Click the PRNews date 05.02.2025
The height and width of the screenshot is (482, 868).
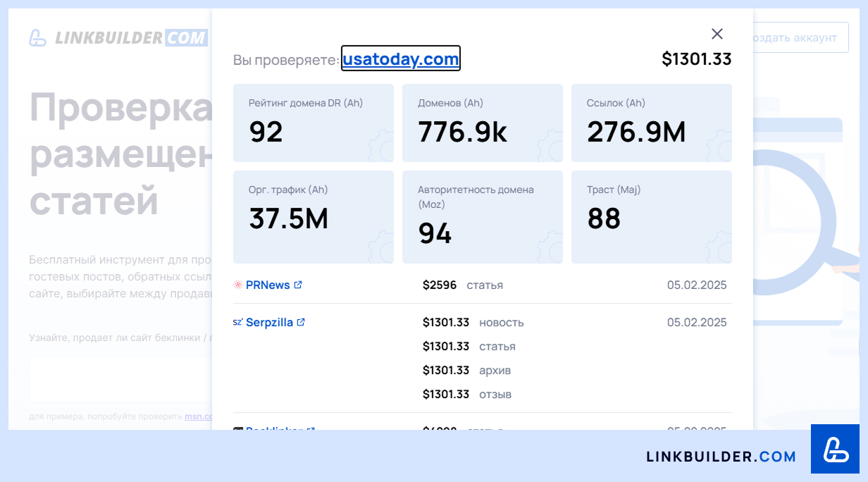point(697,285)
